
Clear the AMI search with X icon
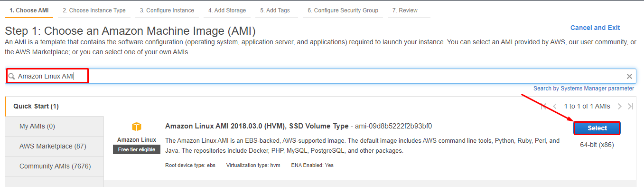pos(629,76)
